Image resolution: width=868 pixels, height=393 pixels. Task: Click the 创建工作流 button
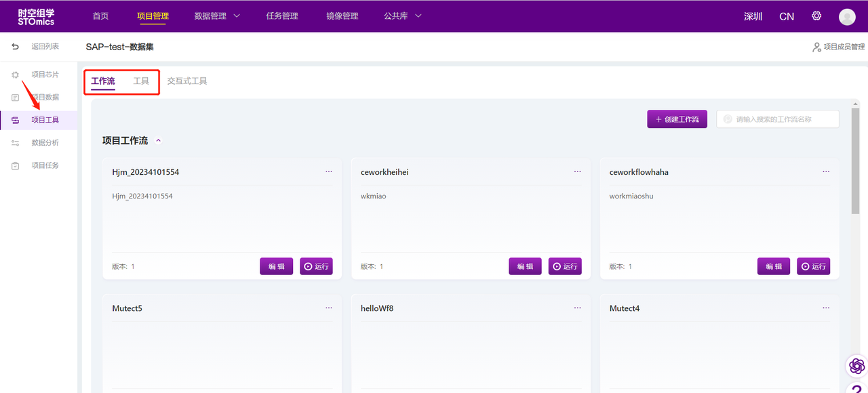677,119
